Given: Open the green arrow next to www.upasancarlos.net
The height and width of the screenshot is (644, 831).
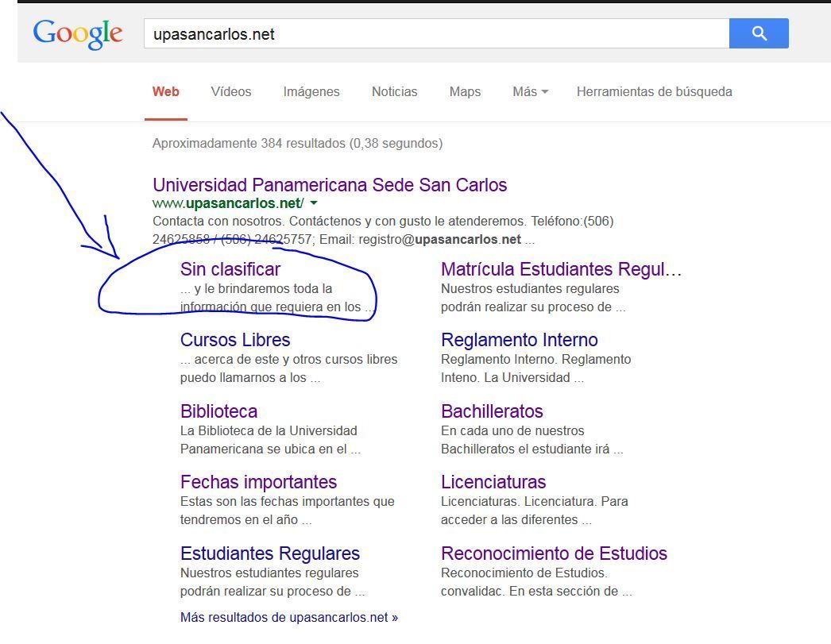Looking at the screenshot, I should (x=314, y=202).
